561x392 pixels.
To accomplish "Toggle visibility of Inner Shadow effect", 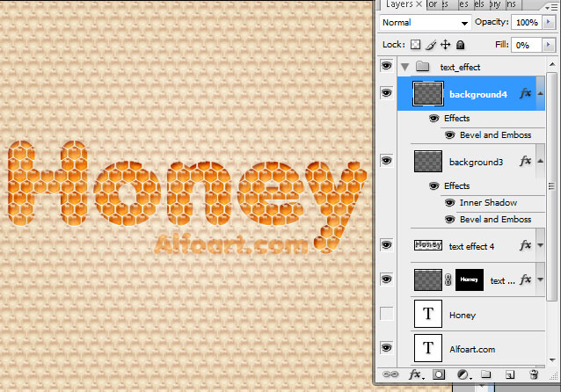I will coord(449,202).
